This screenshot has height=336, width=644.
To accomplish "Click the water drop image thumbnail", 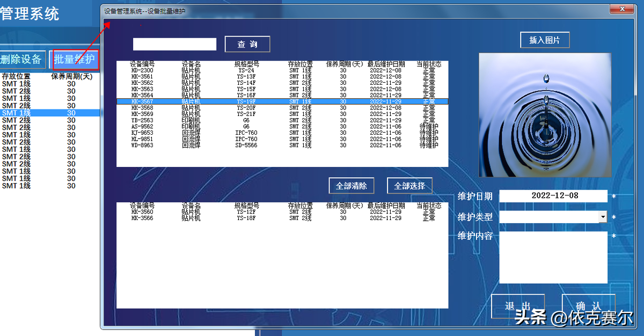I will (x=545, y=115).
